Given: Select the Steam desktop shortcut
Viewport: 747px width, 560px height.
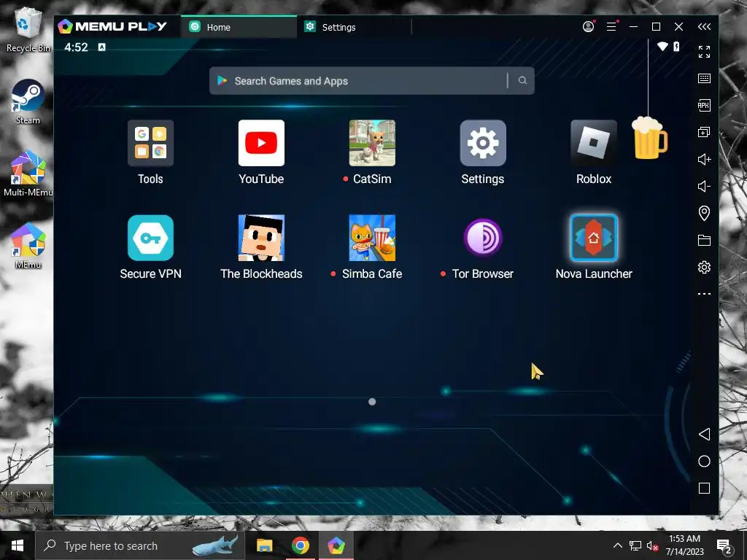Looking at the screenshot, I should (28, 102).
